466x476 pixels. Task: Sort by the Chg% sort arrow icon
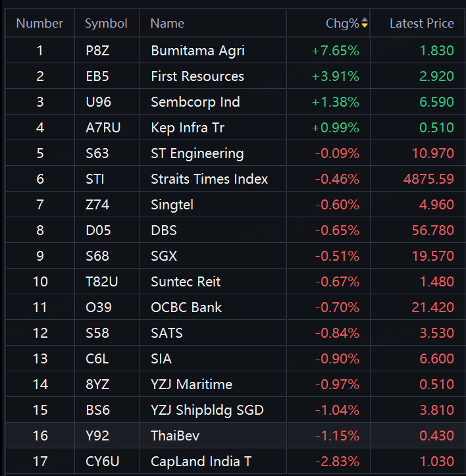pyautogui.click(x=365, y=24)
